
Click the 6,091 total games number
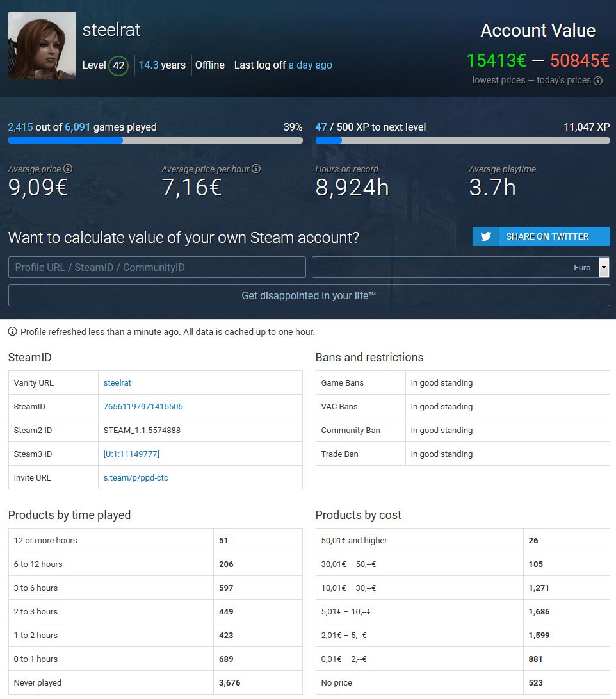(77, 127)
